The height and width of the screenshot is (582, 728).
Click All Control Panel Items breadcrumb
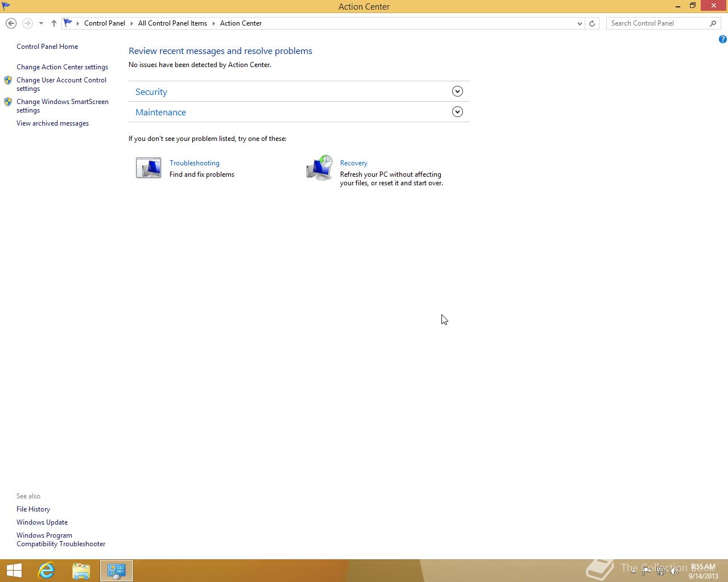pyautogui.click(x=172, y=23)
